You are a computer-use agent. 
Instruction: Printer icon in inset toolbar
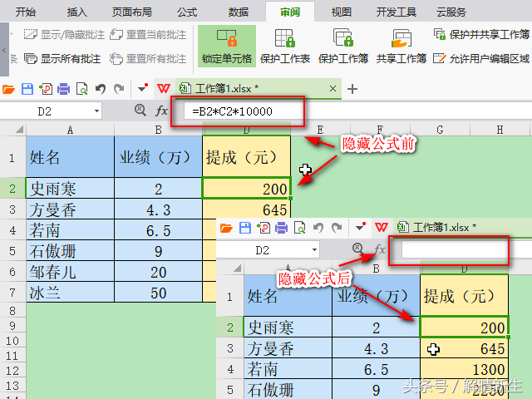point(281,228)
